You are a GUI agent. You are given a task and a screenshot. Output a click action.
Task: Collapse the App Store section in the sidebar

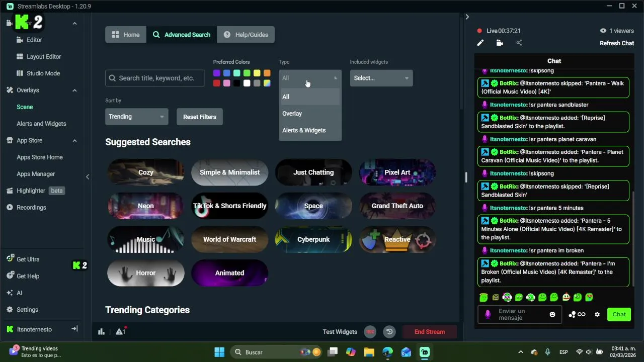click(x=74, y=141)
